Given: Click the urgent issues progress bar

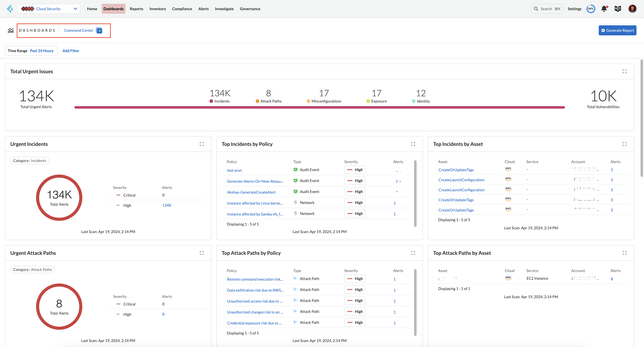Looking at the screenshot, I should click(x=319, y=107).
